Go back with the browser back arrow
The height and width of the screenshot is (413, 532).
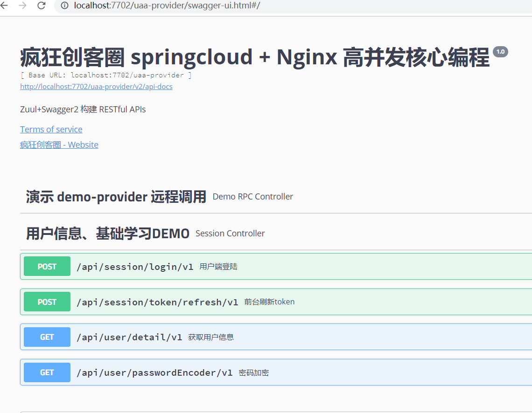point(4,6)
